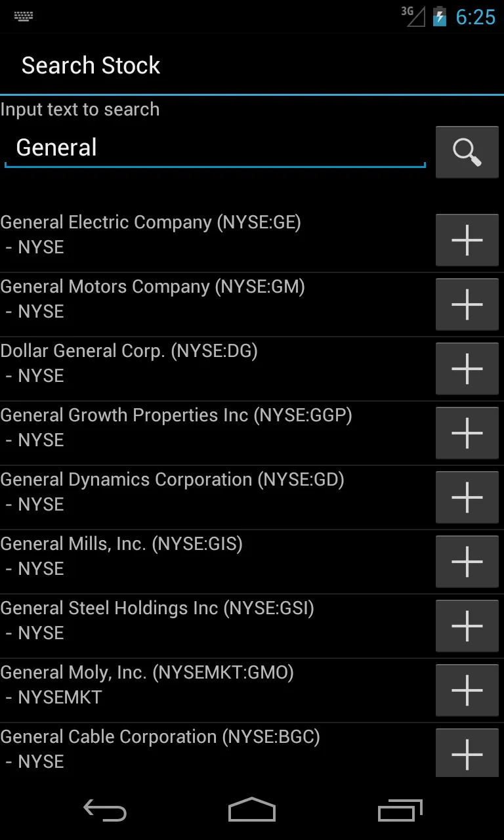Go to Android home screen button
This screenshot has height=840, width=504.
tap(252, 811)
